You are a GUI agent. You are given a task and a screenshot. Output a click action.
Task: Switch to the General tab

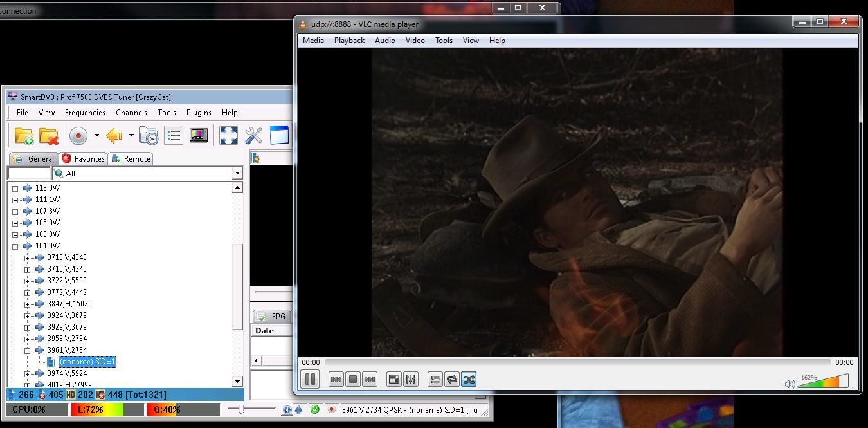33,158
